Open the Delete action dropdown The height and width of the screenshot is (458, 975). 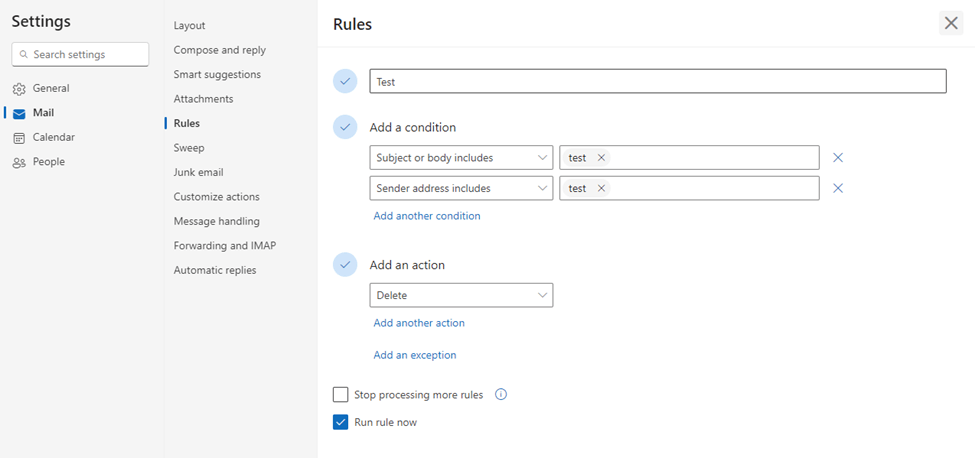click(461, 295)
